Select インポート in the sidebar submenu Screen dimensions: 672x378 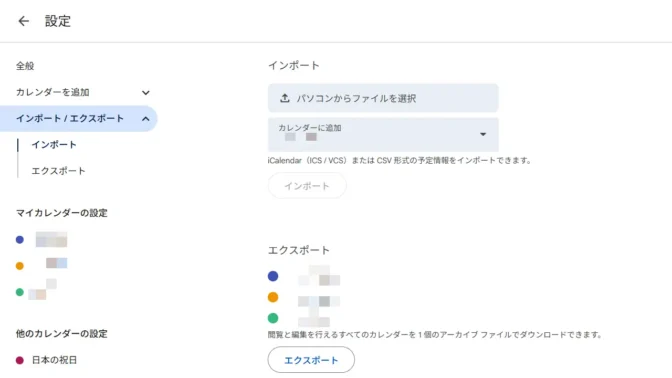point(54,145)
